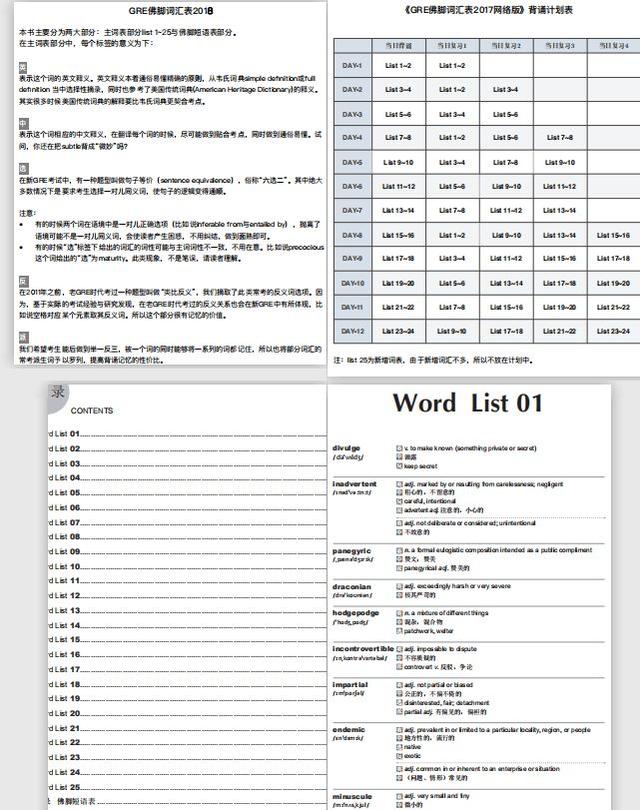Click the DAY-1 row label
The image size is (640, 810).
[x=352, y=66]
